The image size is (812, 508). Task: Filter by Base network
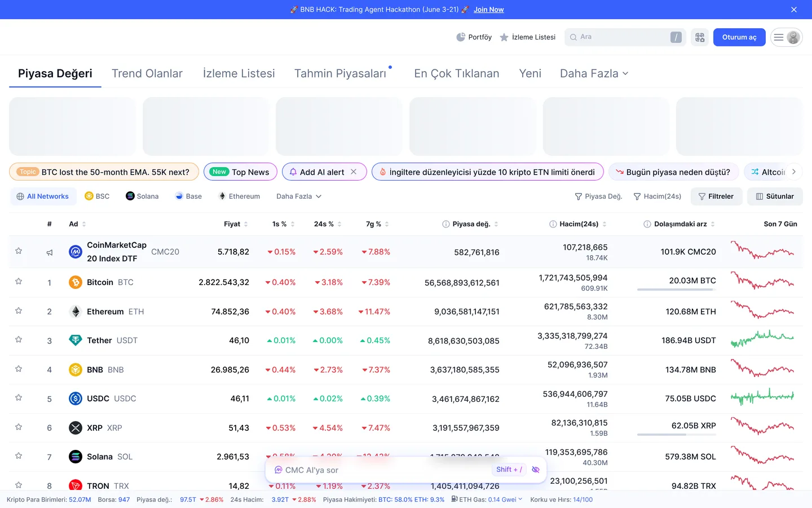click(188, 196)
